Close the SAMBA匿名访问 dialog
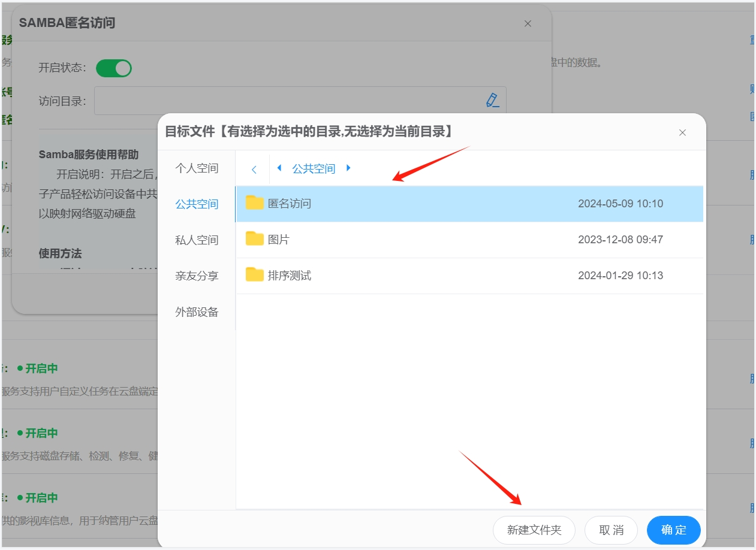The image size is (756, 550). coord(528,23)
